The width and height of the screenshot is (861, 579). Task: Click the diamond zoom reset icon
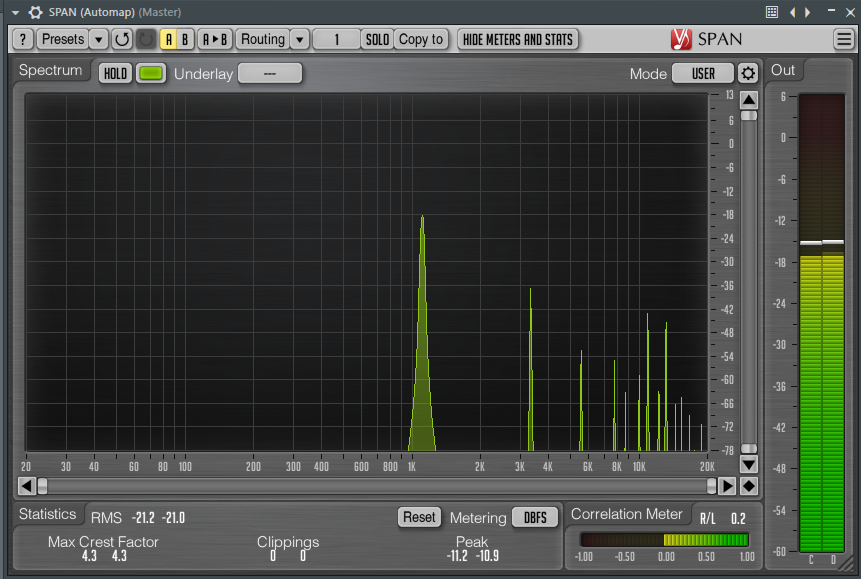[748, 486]
